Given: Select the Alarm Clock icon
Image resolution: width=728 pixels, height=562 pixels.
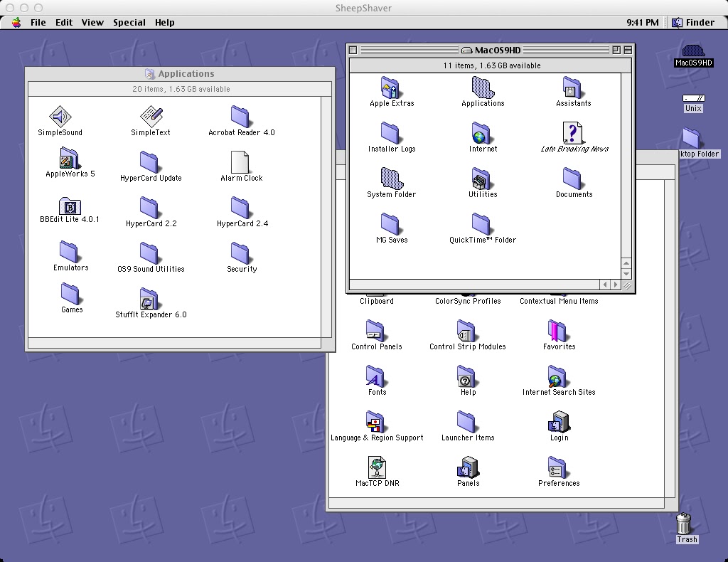Looking at the screenshot, I should tap(240, 163).
